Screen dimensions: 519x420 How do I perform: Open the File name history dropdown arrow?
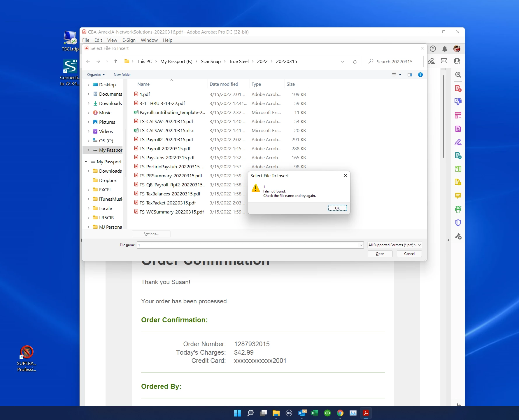361,245
